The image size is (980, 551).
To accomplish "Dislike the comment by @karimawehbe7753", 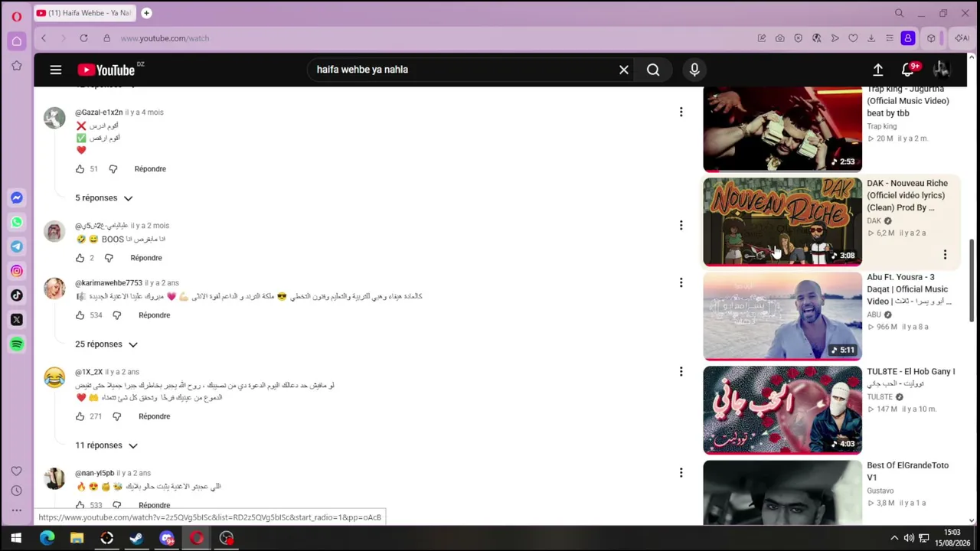I will pos(117,315).
